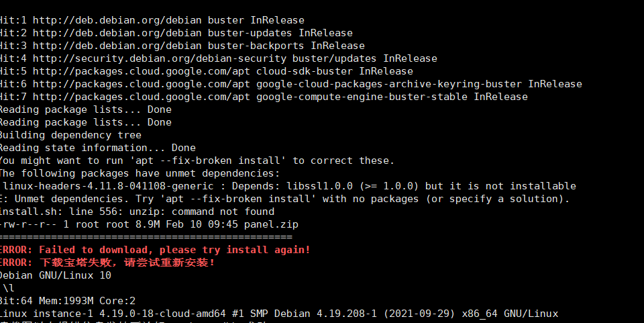Image resolution: width=644 pixels, height=323 pixels.
Task: Click the equals-sign separator line
Action: (x=146, y=237)
